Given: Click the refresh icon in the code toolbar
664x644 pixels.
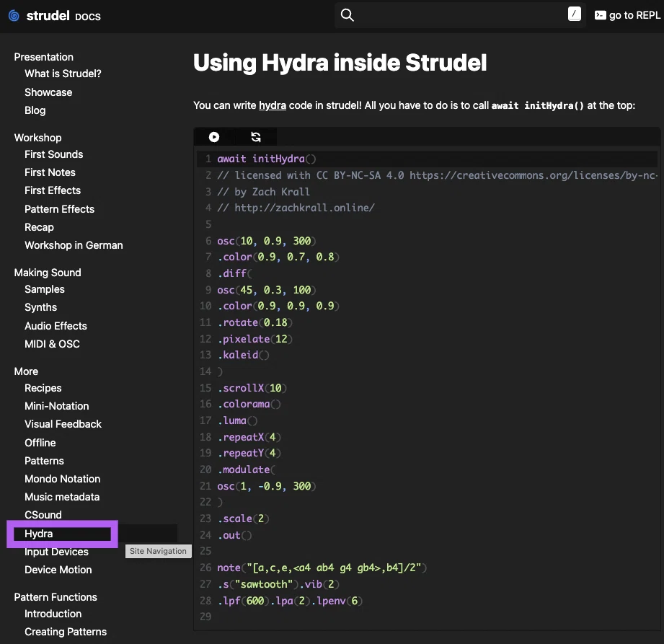Looking at the screenshot, I should pyautogui.click(x=256, y=137).
